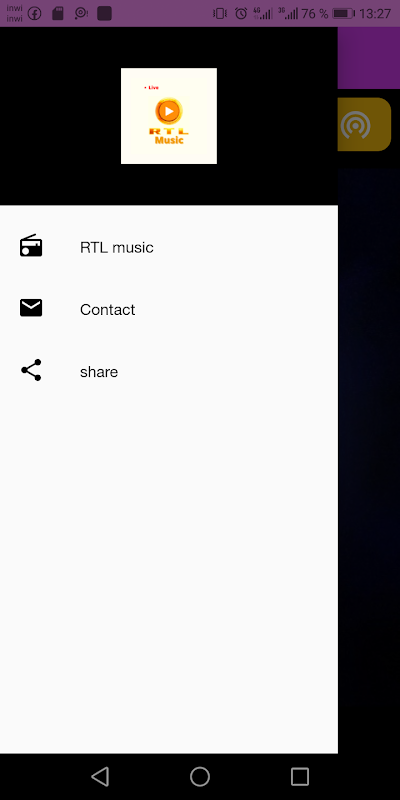Open the Contact menu entry

click(169, 309)
